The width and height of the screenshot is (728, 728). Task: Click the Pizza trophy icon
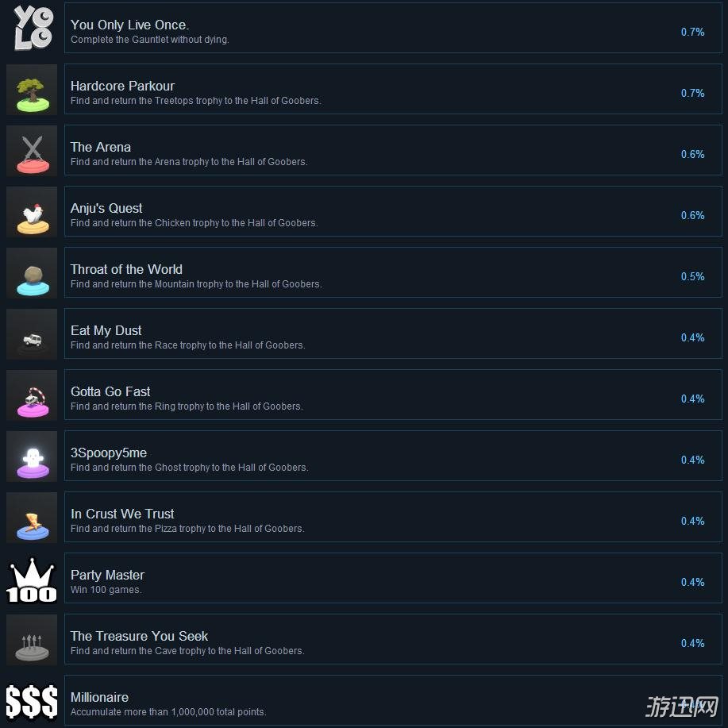tap(32, 518)
